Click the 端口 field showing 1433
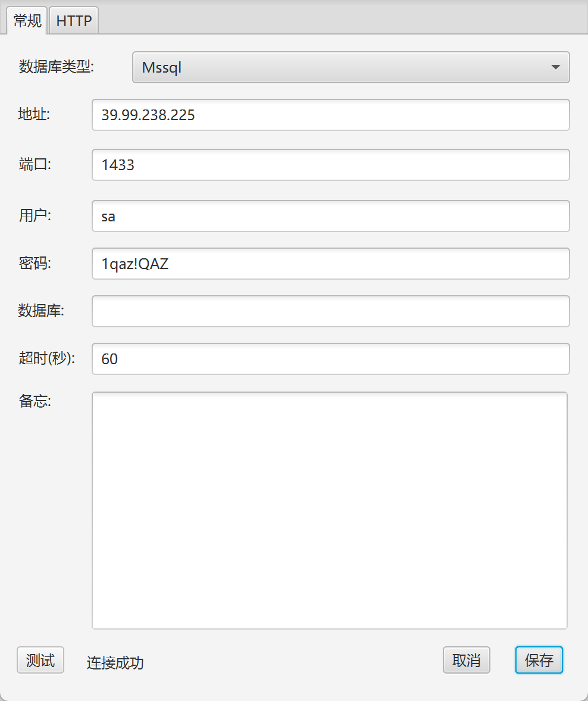Image resolution: width=588 pixels, height=701 pixels. point(330,165)
